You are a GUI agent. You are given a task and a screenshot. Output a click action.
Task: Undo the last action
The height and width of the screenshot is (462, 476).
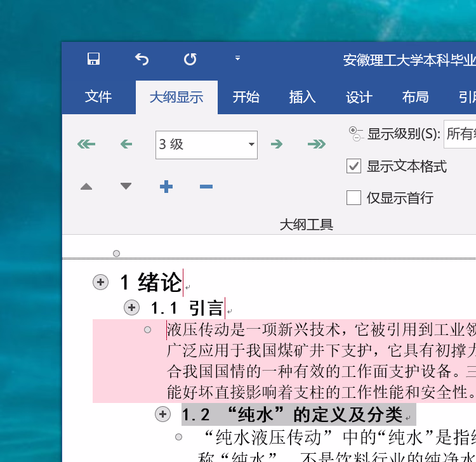pos(142,59)
